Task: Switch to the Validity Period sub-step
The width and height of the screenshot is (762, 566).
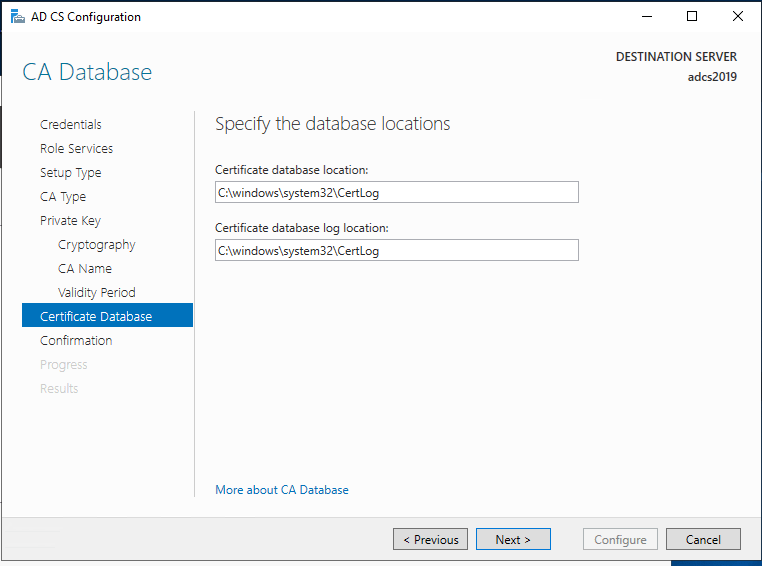Action: point(96,293)
